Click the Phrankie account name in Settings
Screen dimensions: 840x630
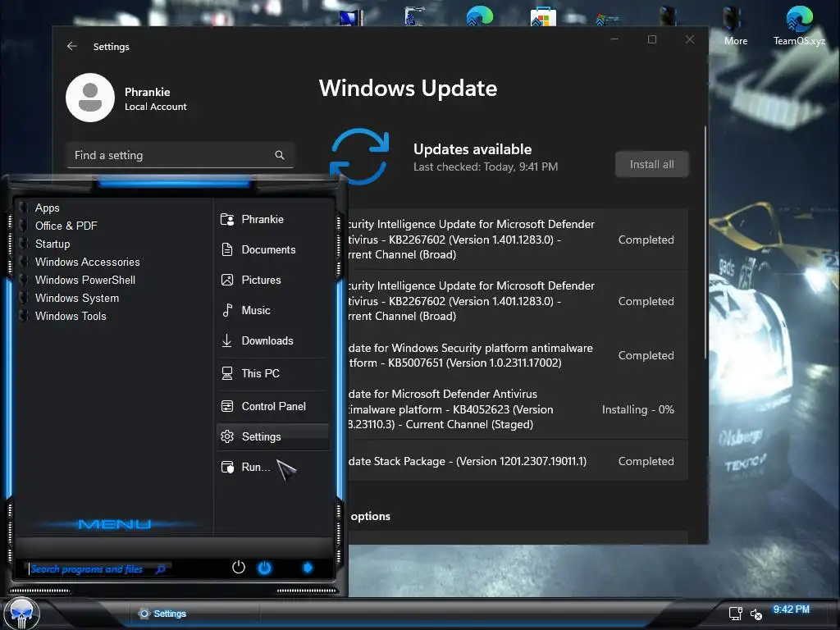point(148,92)
